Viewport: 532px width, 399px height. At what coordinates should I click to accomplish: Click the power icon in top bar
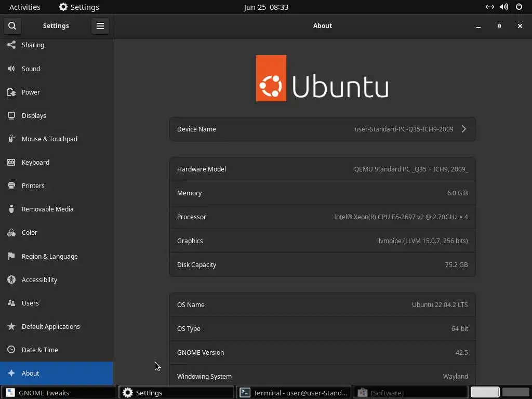[x=519, y=7]
